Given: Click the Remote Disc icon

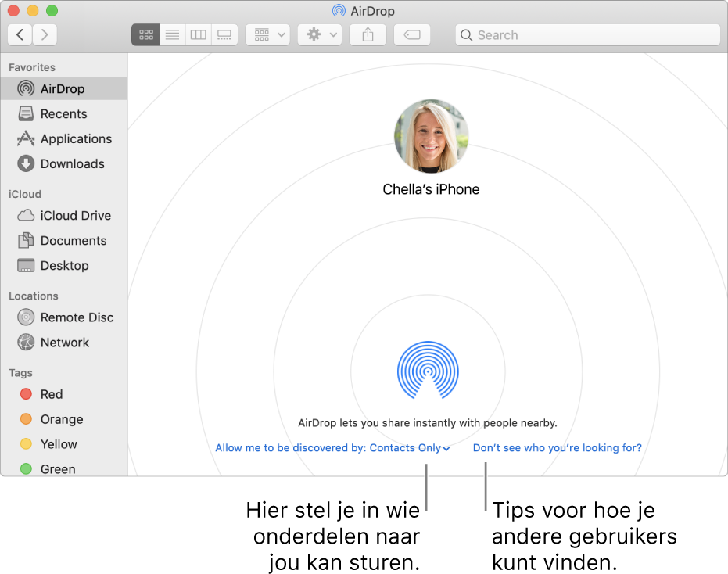Looking at the screenshot, I should coord(26,317).
